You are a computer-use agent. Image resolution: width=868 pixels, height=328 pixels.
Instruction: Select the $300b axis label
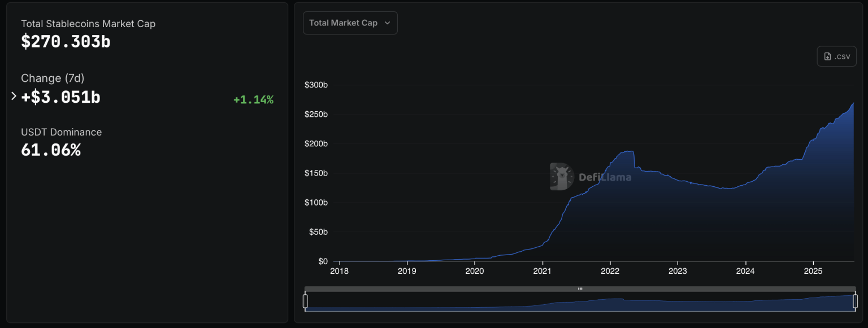[316, 85]
